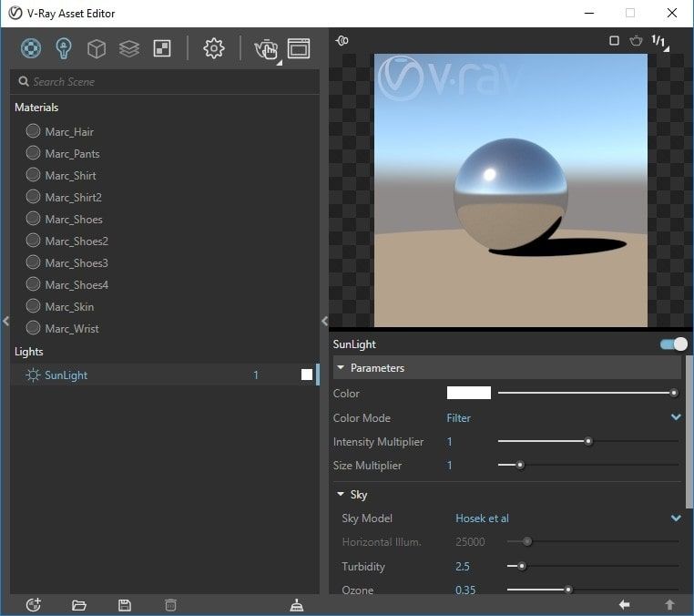
Task: Click the back arrow icon at bottom right
Action: (624, 604)
